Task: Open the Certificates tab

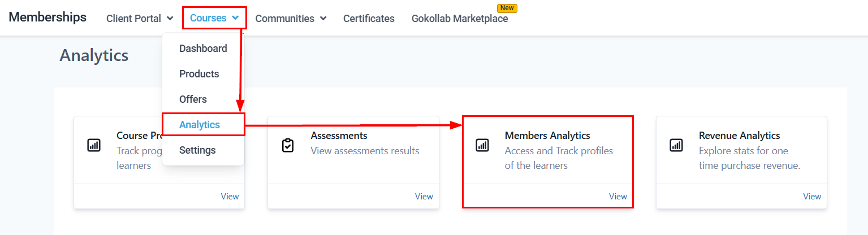Action: 369,19
